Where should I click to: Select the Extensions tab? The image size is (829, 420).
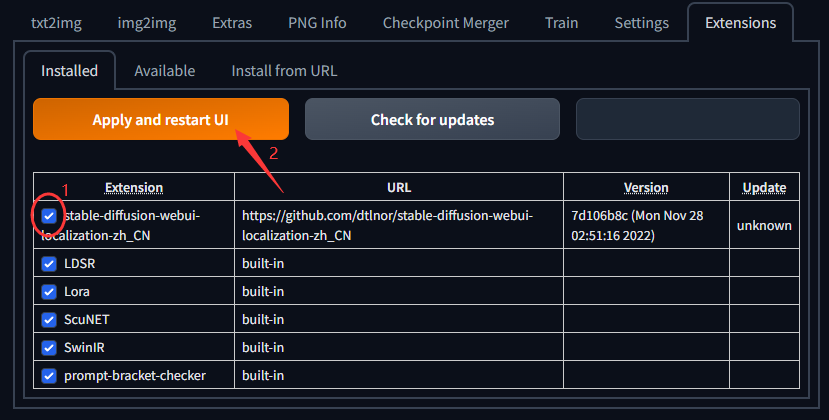tap(740, 22)
